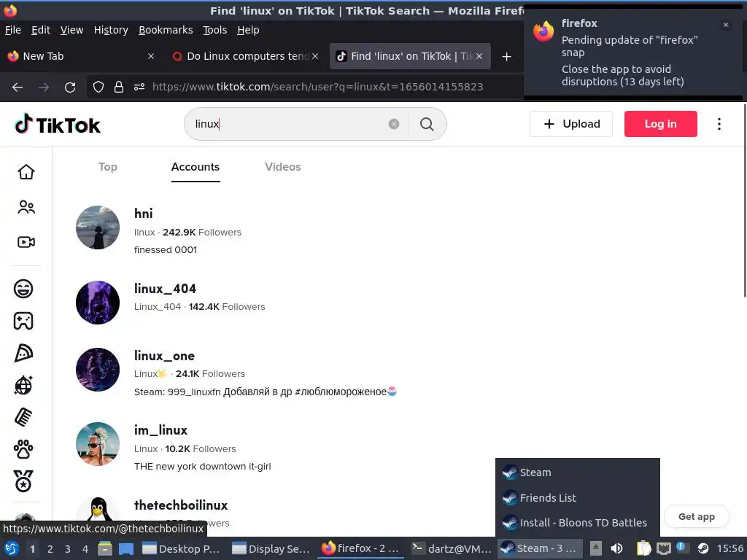The height and width of the screenshot is (560, 747).
Task: Open a new Firefox tab
Action: click(506, 57)
